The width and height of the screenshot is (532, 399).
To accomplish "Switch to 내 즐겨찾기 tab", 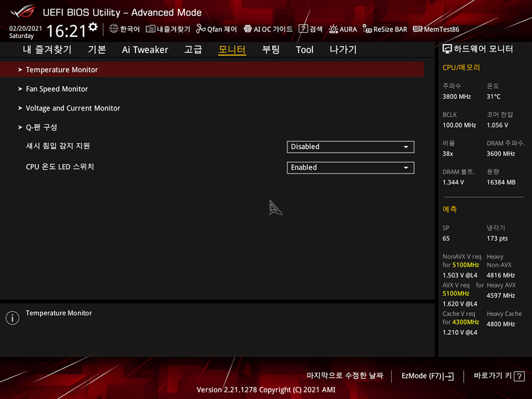I will (47, 50).
